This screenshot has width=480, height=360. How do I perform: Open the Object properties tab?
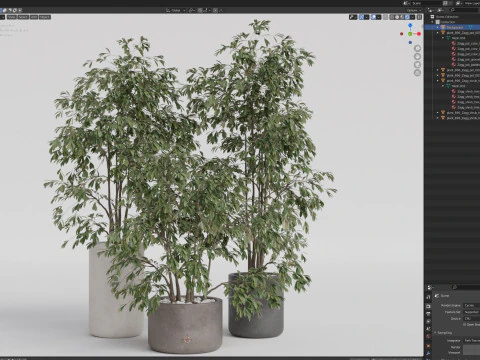click(429, 346)
